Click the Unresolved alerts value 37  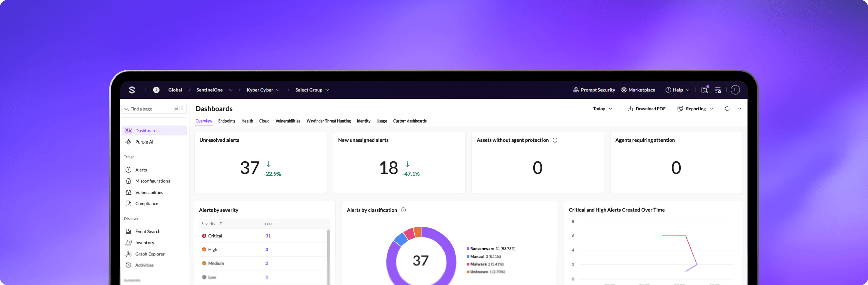point(250,168)
